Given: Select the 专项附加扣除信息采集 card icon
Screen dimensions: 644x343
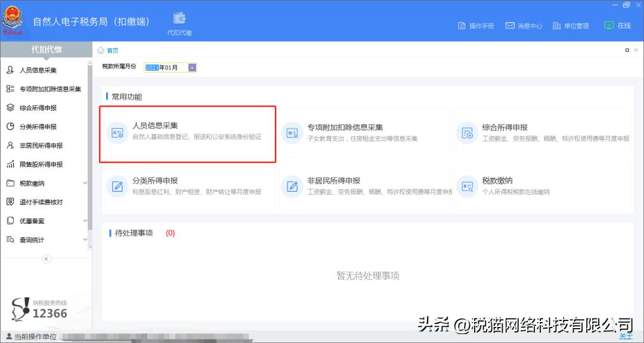Looking at the screenshot, I should coord(292,133).
